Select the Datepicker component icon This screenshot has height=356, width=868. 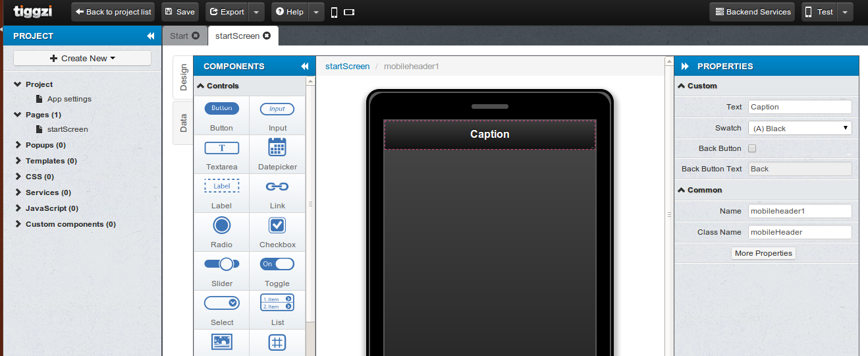point(277,148)
